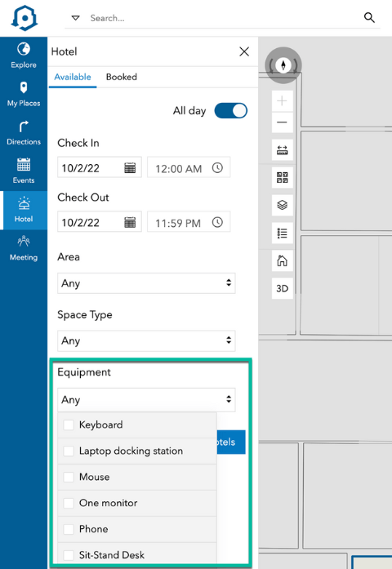This screenshot has height=569, width=392.
Task: Switch to the Booked tab
Action: (x=122, y=77)
